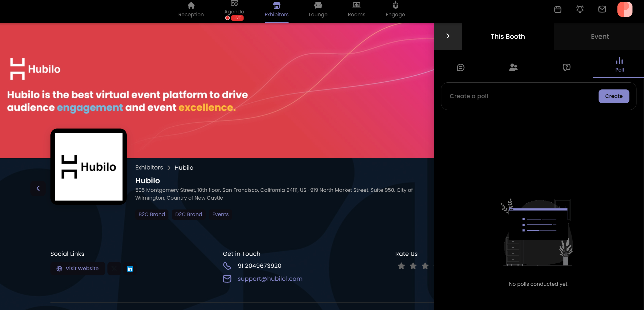Rate one star under Rate Us

[x=401, y=266]
